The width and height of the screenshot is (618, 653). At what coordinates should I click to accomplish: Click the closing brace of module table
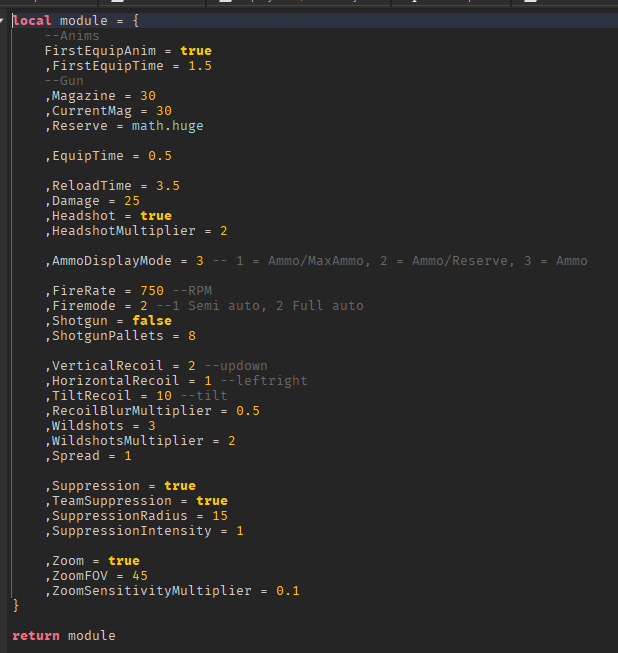pos(16,606)
